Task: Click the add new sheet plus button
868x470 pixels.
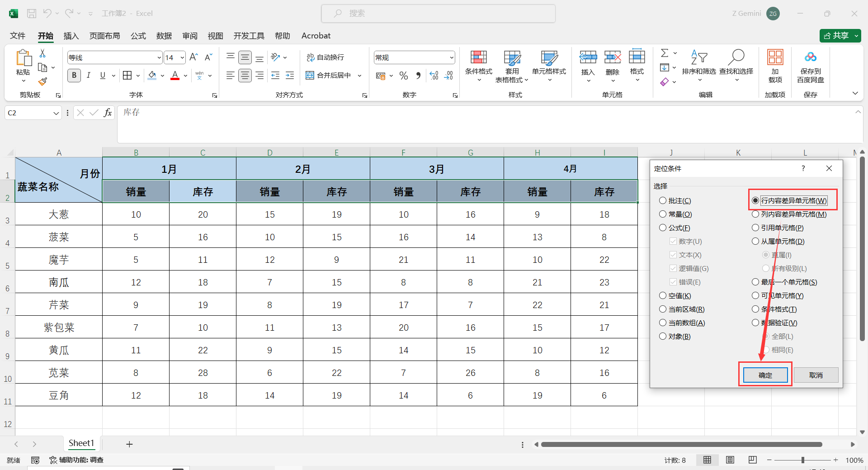Action: [129, 444]
